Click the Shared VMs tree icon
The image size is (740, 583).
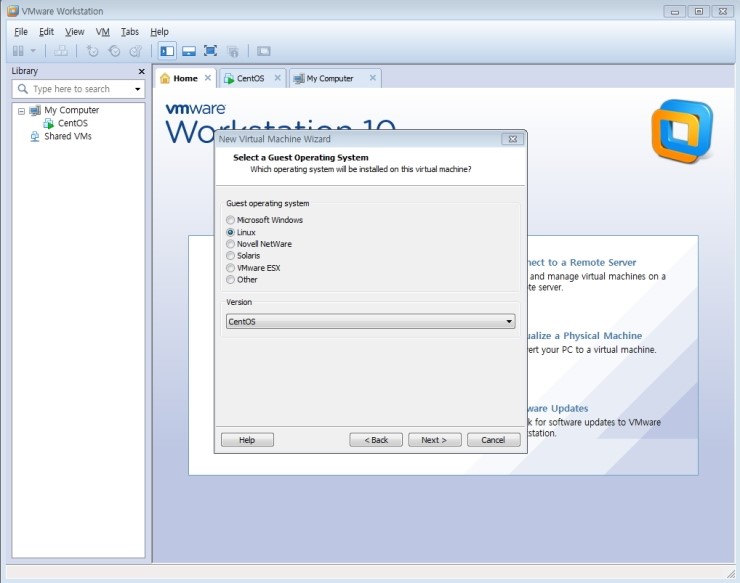(34, 136)
